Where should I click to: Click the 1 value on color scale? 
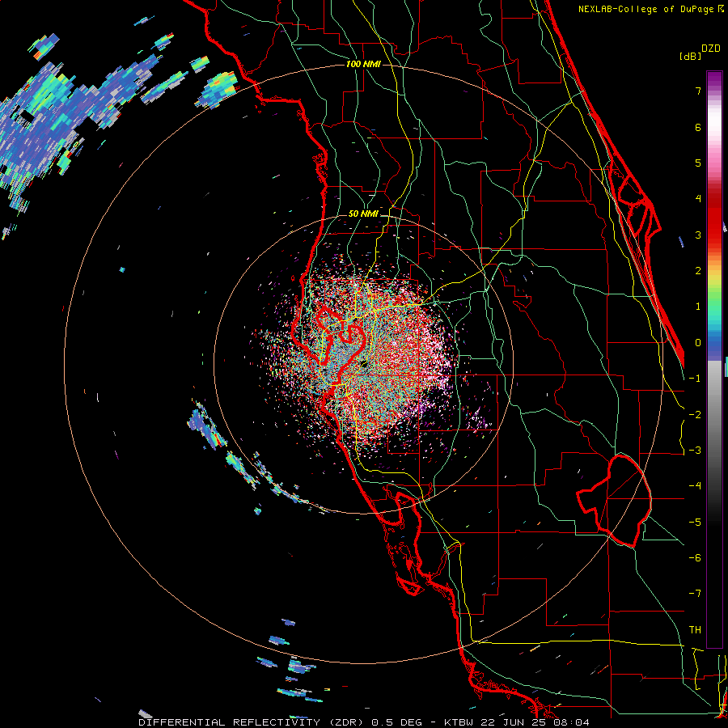698,307
